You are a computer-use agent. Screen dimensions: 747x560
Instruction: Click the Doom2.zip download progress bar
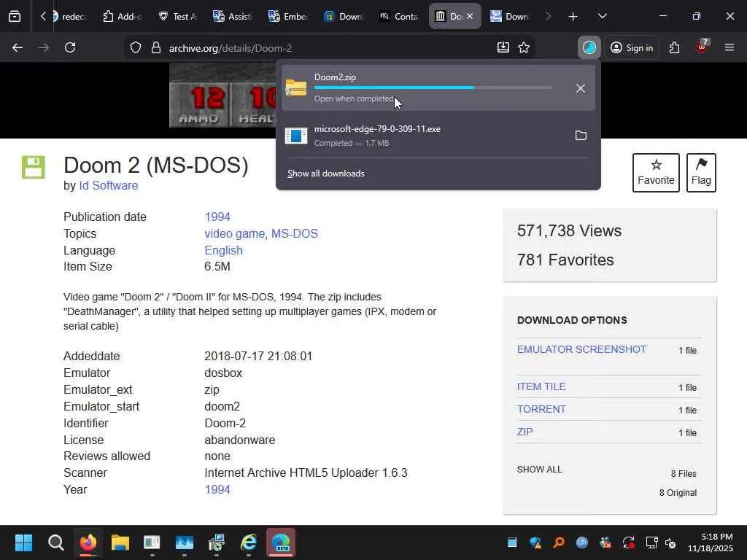[x=433, y=87]
